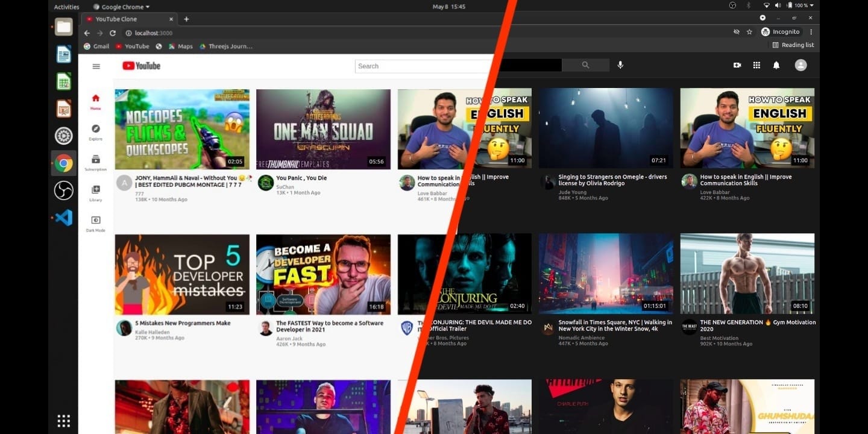Screen dimensions: 868x434
Task: Click the volume icon in top bar
Action: pyautogui.click(x=778, y=5)
